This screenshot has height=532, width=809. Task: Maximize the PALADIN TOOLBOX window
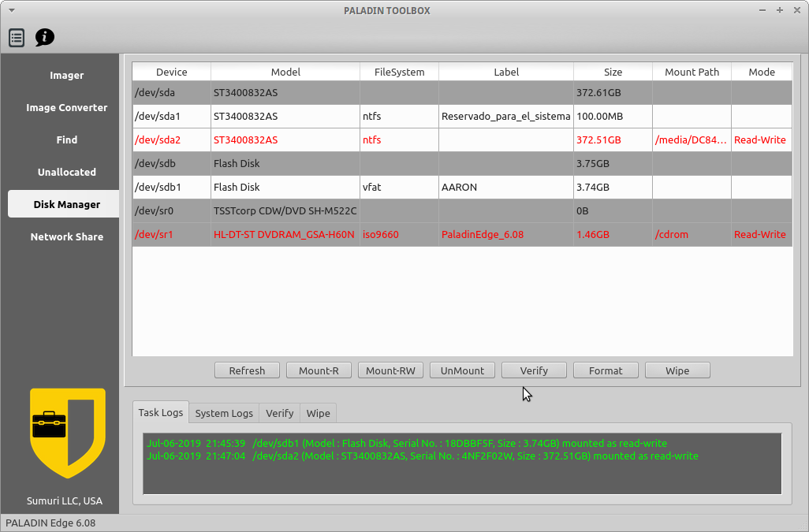[780, 10]
